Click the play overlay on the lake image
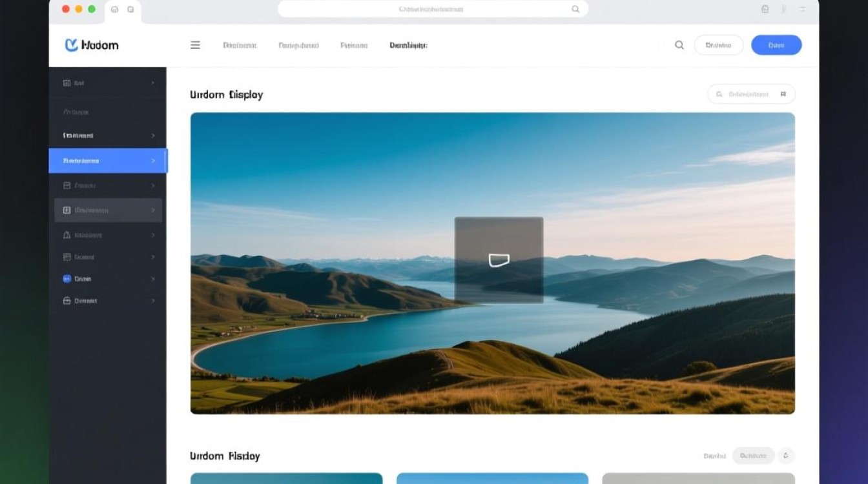Screen dimensions: 868x484 click(499, 260)
